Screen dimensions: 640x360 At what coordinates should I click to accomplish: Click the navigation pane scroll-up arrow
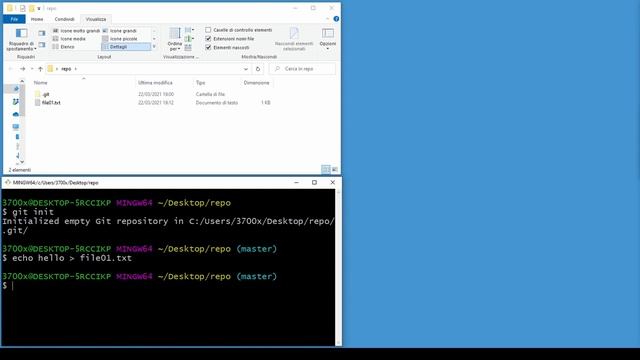[22, 82]
